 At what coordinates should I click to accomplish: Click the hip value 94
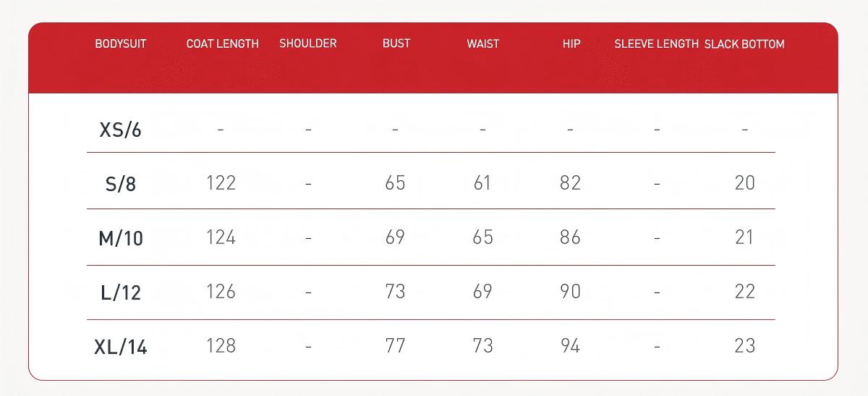[x=570, y=346]
